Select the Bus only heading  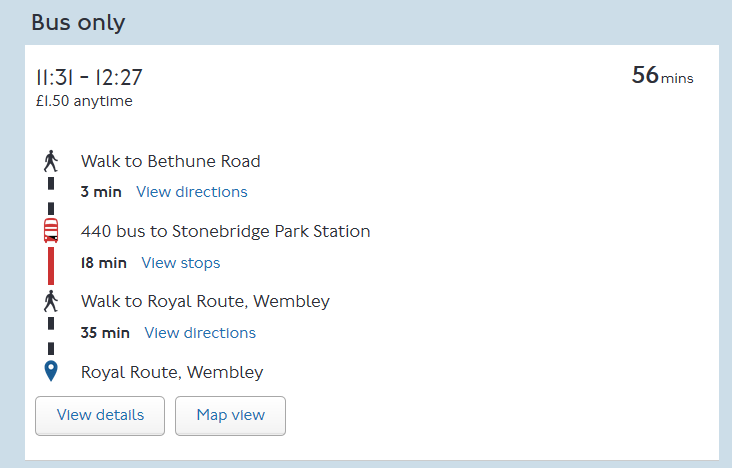coord(78,22)
